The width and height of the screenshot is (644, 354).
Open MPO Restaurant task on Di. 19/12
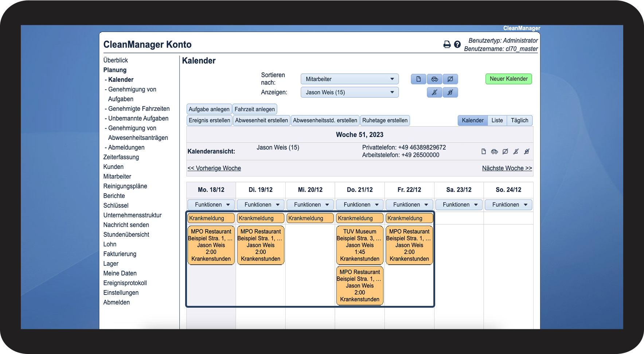coord(261,245)
